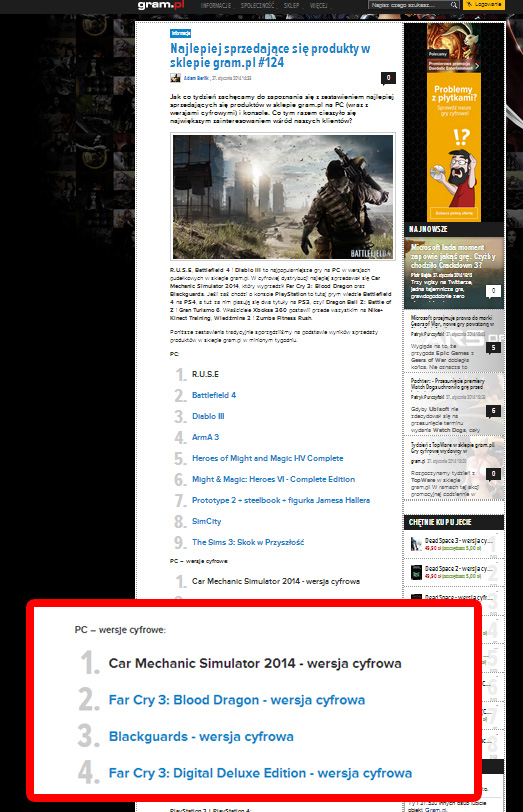The image size is (523, 812).
Task: Open the Społeczność menu
Action: pos(257,5)
